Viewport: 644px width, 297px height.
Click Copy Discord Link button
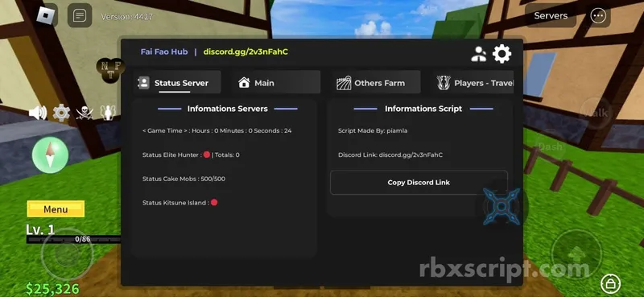pos(419,183)
